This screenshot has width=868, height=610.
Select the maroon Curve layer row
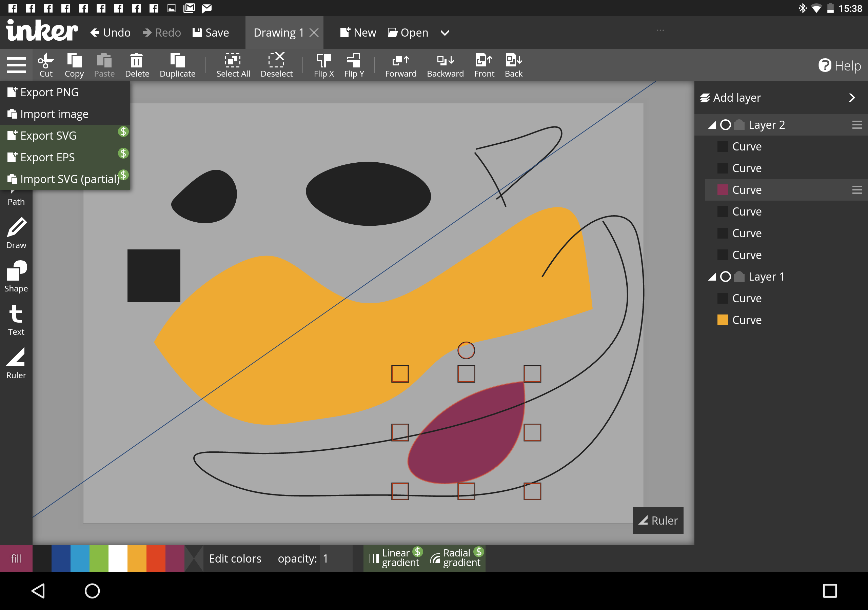pyautogui.click(x=786, y=190)
